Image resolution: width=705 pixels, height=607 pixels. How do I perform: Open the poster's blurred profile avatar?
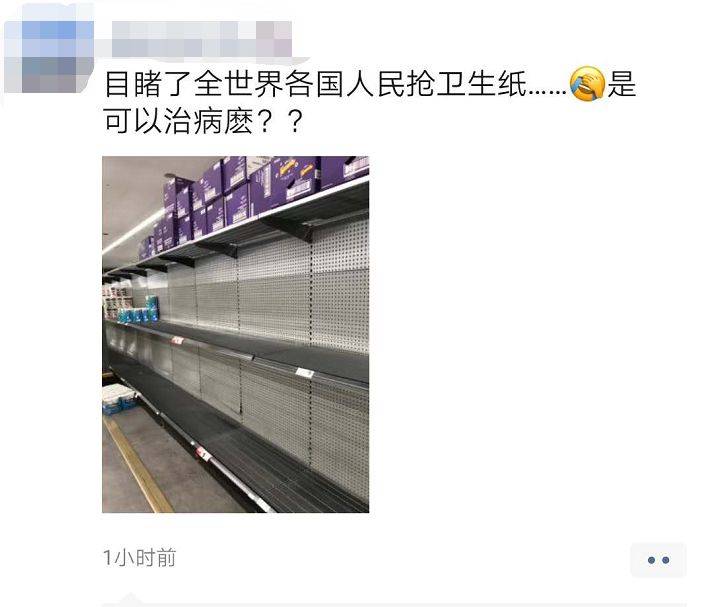click(49, 56)
